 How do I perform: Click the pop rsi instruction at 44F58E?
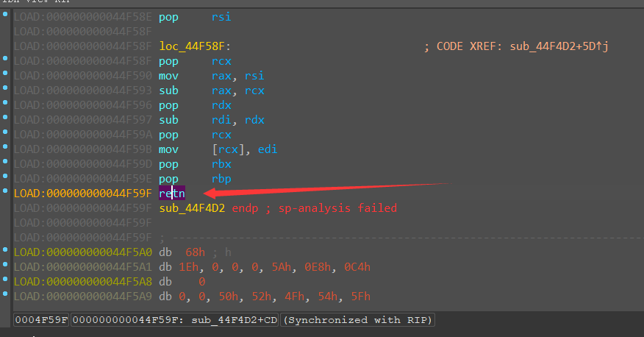click(x=195, y=17)
